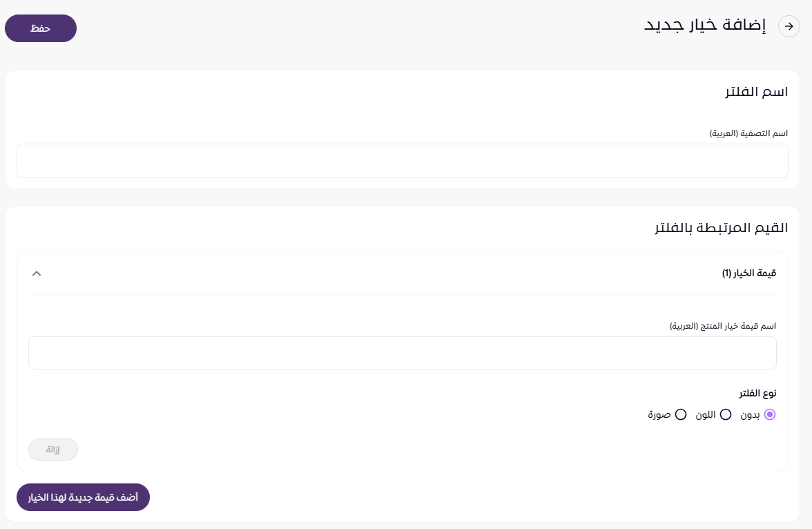Click the اسم قيمة خيار المنتج (العربية) label
The image size is (812, 529).
(723, 325)
